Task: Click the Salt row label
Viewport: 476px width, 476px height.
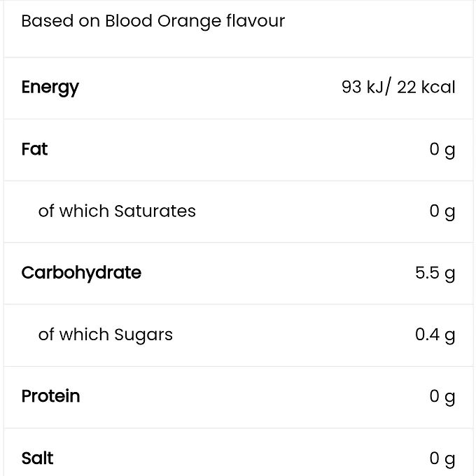Action: pyautogui.click(x=37, y=458)
